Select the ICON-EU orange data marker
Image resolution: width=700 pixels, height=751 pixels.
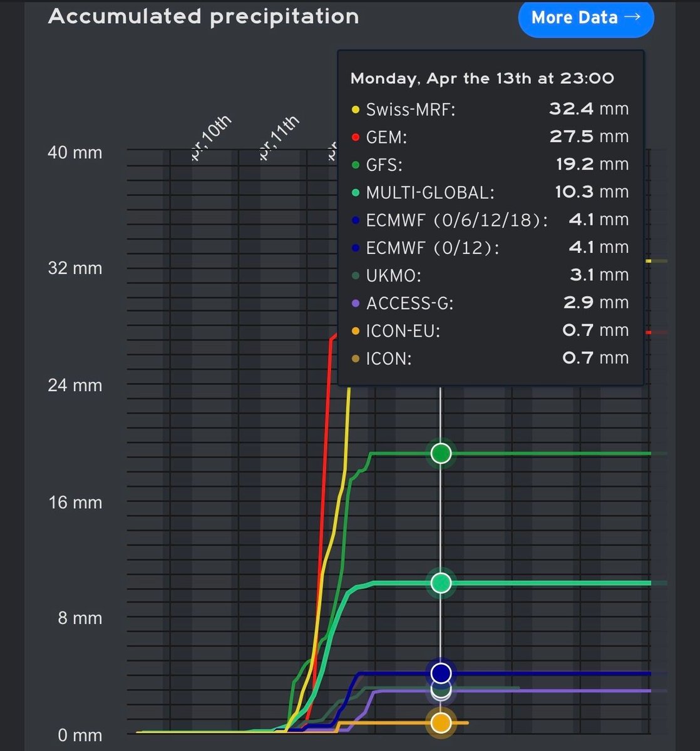point(441,723)
